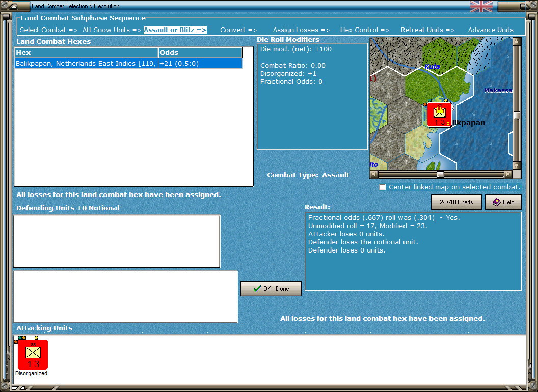The image size is (538, 392).
Task: Go to Hex Control subphase
Action: [x=364, y=30]
